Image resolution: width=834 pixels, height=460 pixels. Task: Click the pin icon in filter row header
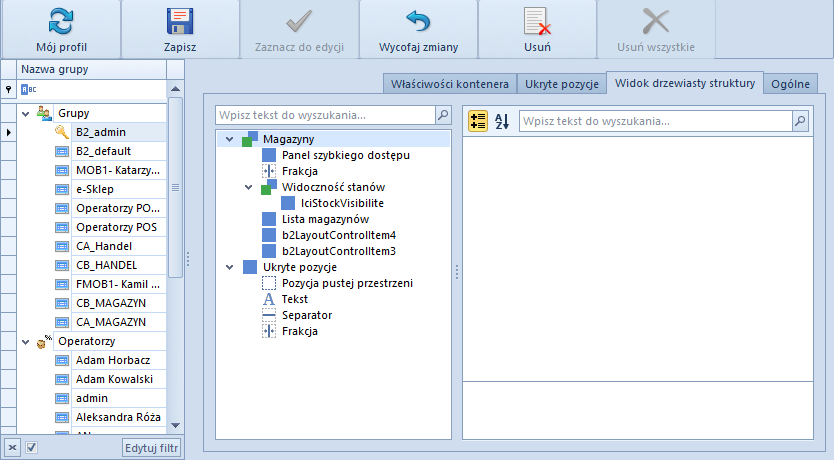point(9,89)
